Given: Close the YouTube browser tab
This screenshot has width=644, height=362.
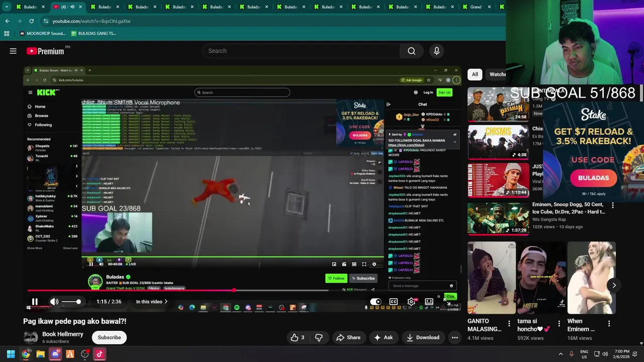Looking at the screenshot, I should (80, 7).
